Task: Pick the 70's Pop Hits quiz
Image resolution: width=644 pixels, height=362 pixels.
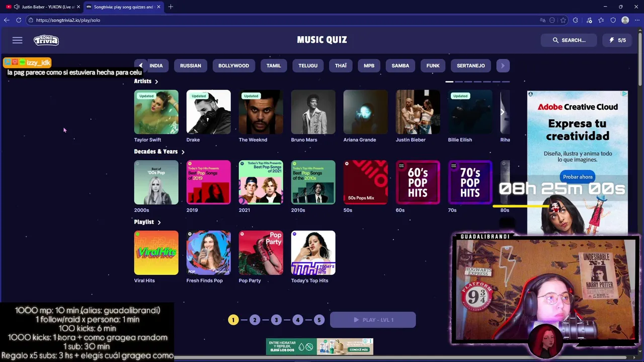Action: pos(470,183)
